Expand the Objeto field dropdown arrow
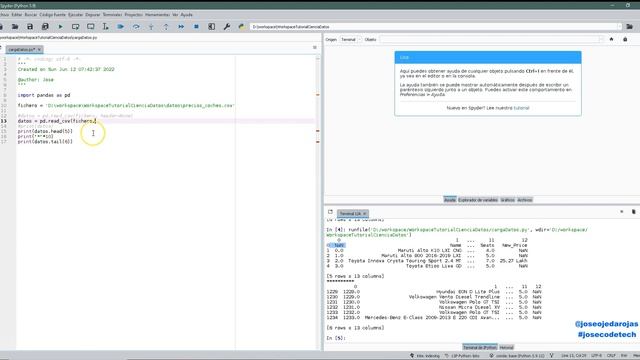Viewport: 640px width, 360px height. 601,40
